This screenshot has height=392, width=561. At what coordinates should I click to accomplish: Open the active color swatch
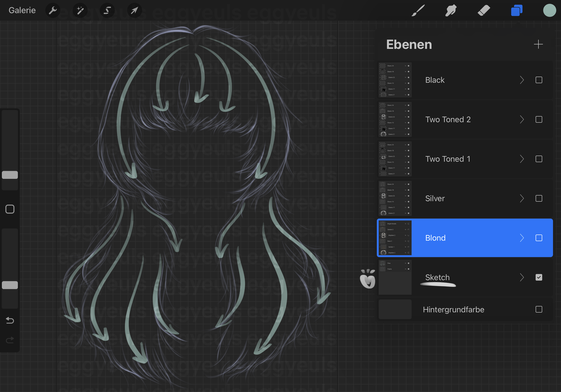tap(549, 11)
